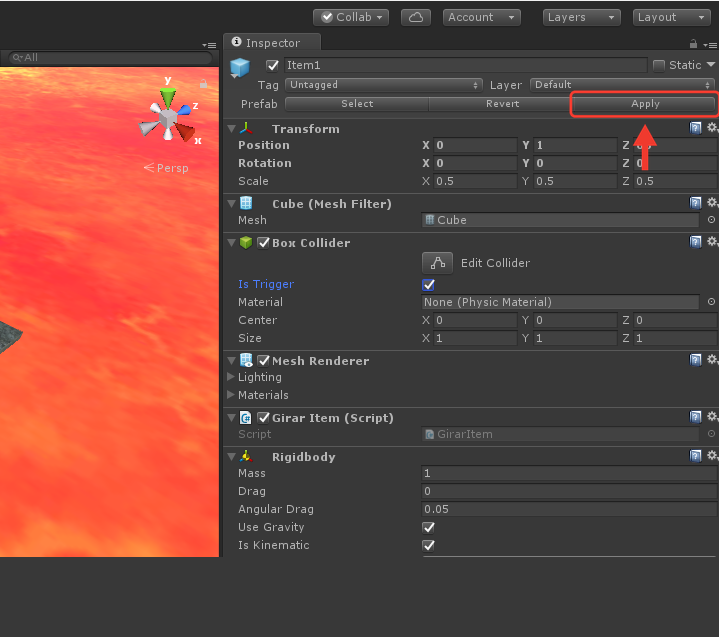Collapse the Rigidbody component
This screenshot has width=719, height=637.
click(232, 457)
